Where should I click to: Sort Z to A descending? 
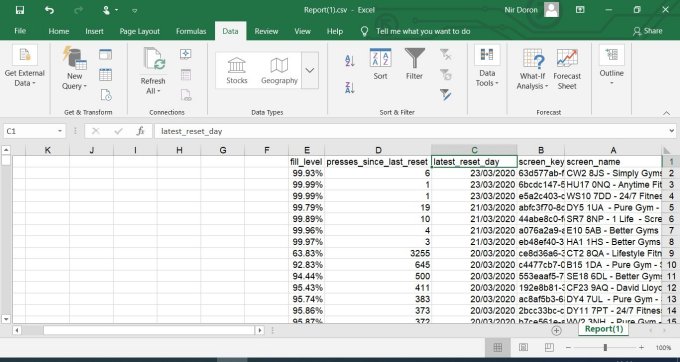[350, 88]
